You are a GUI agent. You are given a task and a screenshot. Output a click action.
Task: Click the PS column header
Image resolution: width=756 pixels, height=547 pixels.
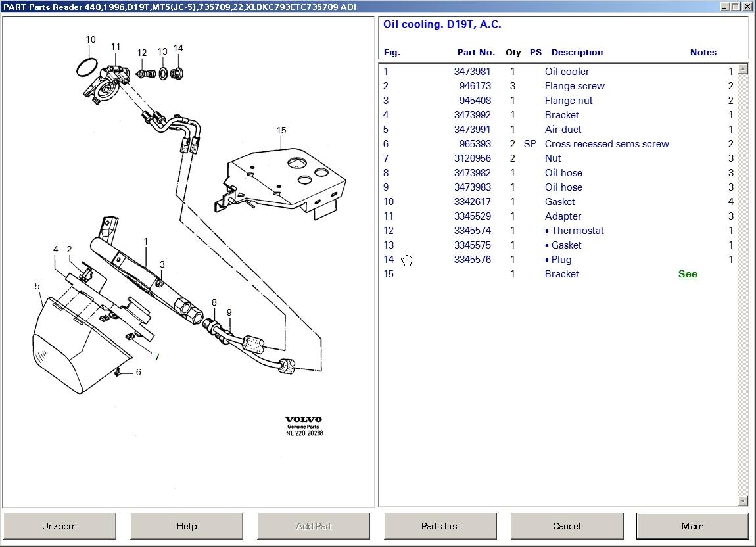click(x=535, y=52)
